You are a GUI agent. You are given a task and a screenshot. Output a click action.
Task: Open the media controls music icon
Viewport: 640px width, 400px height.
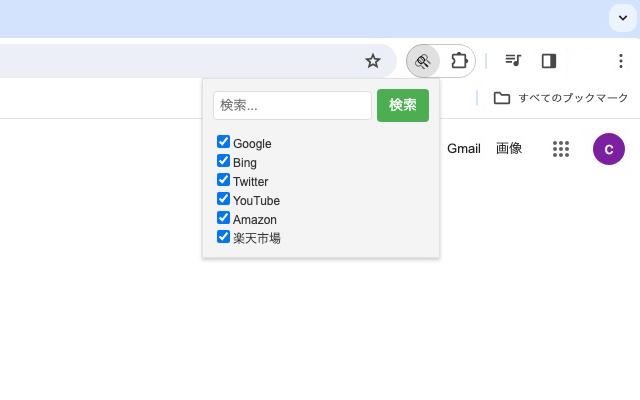click(x=513, y=61)
